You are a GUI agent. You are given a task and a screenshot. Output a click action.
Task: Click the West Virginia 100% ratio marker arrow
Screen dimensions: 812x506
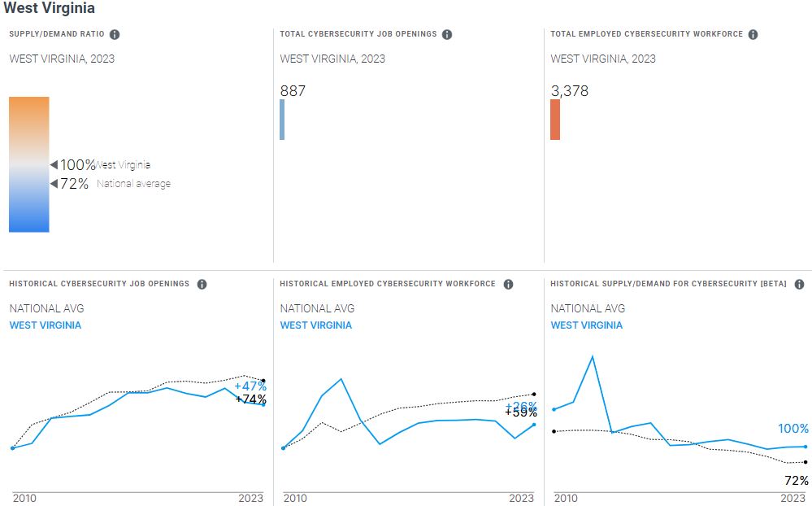click(x=54, y=165)
